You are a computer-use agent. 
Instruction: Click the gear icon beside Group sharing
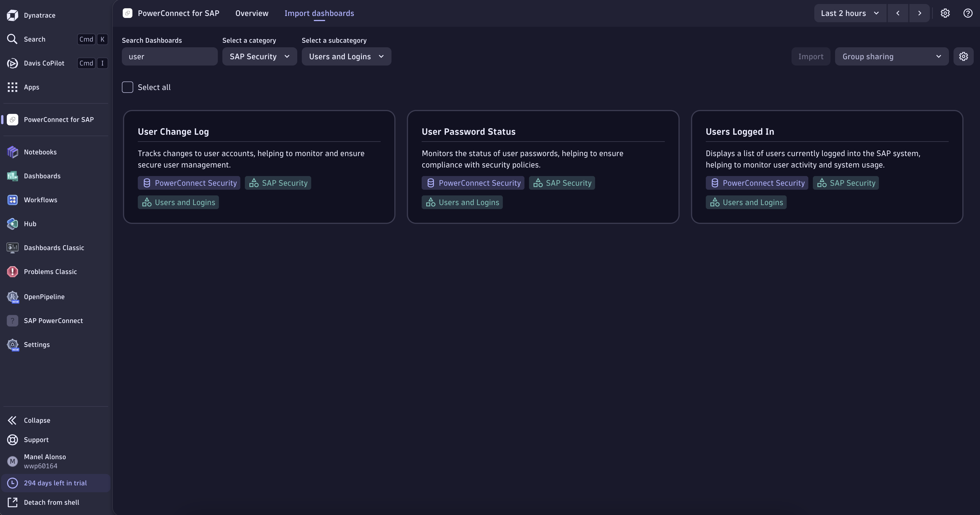pos(963,56)
